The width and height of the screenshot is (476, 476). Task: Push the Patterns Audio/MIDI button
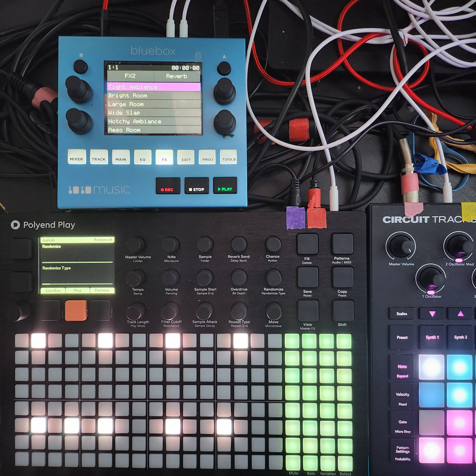342,244
